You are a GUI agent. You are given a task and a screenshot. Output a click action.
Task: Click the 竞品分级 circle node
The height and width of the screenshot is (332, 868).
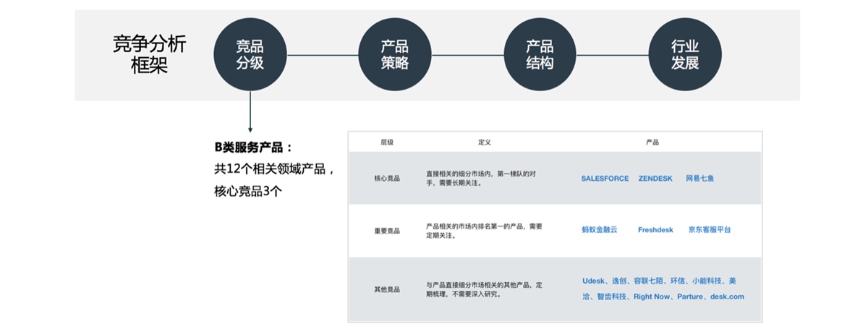tap(250, 55)
